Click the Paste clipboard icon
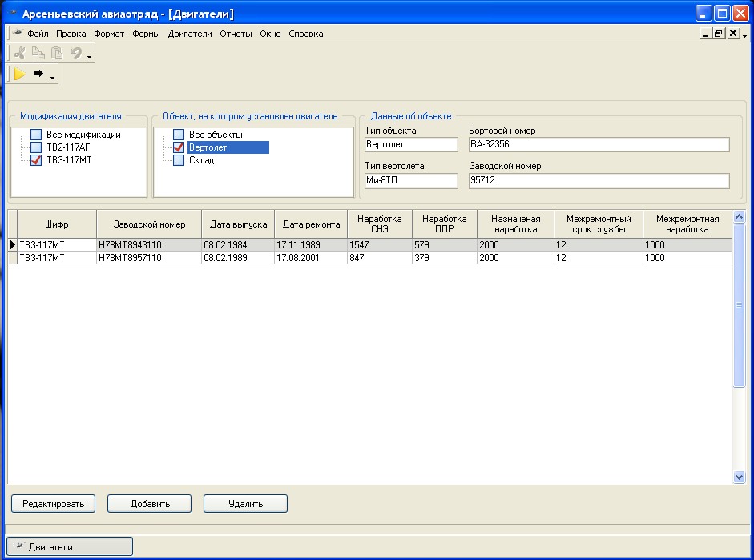Screen dimensions: 754x560 point(57,54)
